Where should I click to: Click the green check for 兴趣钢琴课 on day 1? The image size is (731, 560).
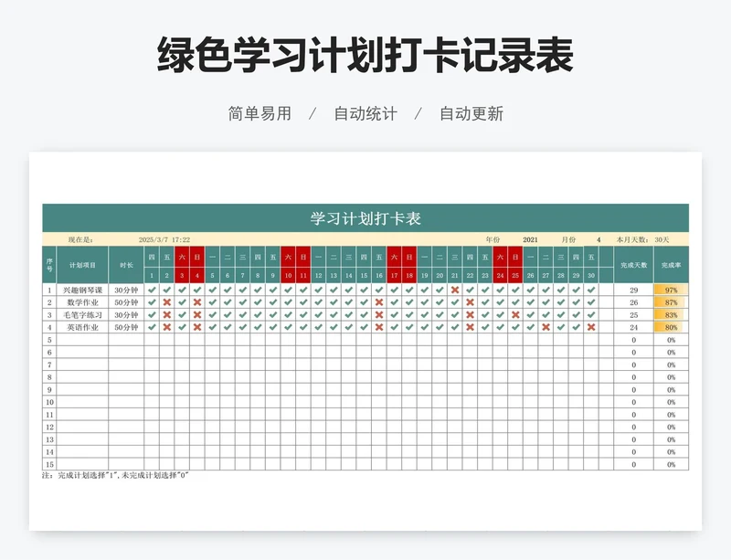[152, 290]
